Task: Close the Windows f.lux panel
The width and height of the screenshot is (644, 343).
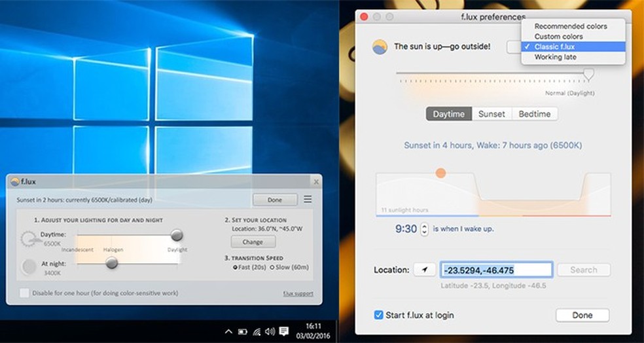Action: [316, 181]
